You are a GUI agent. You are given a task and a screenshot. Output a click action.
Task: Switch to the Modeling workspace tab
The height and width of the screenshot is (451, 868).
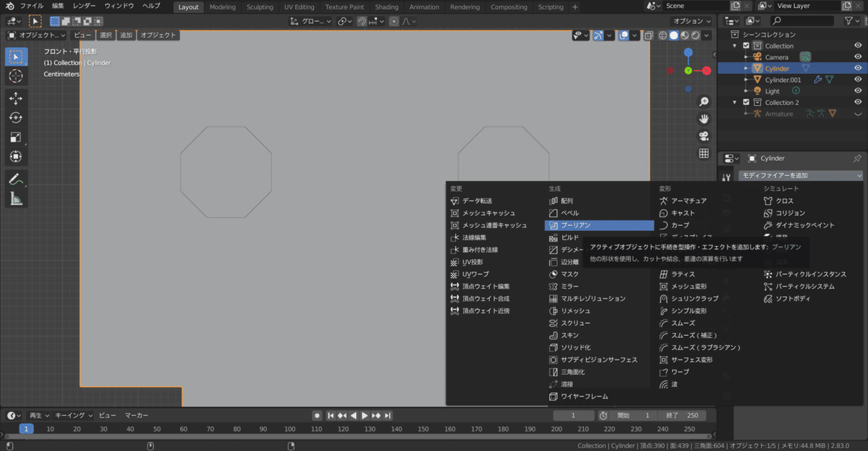click(x=222, y=7)
